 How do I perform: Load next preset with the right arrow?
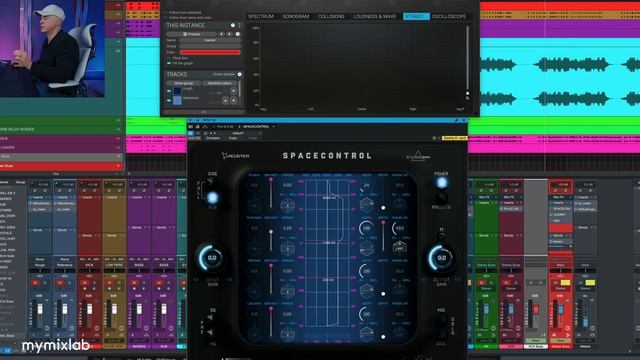pyautogui.click(x=229, y=34)
